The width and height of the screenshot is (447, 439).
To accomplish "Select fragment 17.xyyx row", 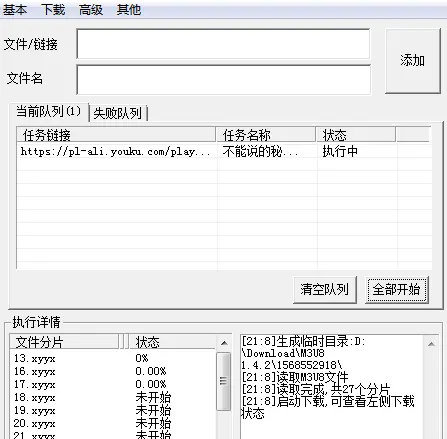I will click(113, 385).
